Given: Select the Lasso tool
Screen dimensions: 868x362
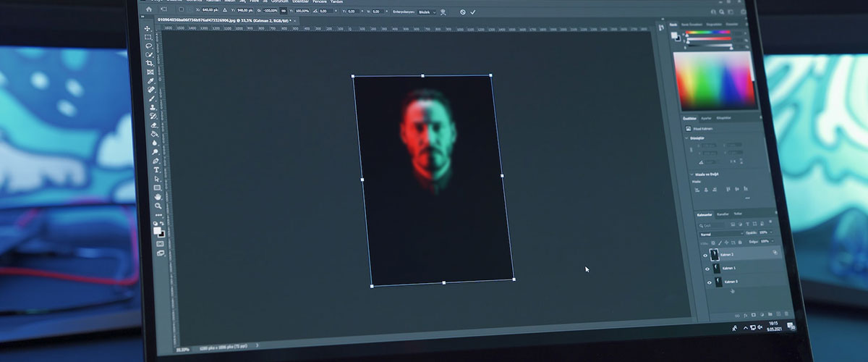Looking at the screenshot, I should coord(148,46).
